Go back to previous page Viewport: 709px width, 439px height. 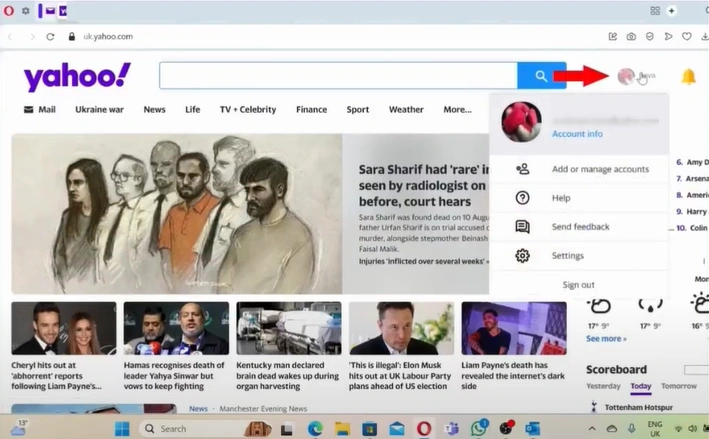pyautogui.click(x=10, y=37)
